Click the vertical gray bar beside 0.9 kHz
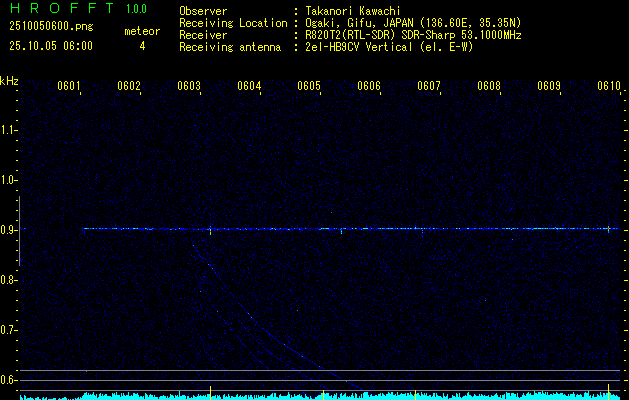629x400 pixels. coord(19,231)
